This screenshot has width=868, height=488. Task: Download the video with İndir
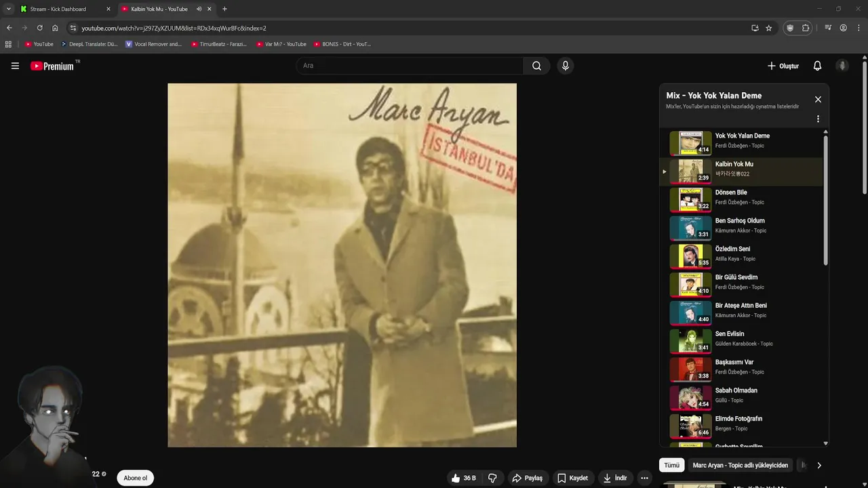click(x=615, y=478)
